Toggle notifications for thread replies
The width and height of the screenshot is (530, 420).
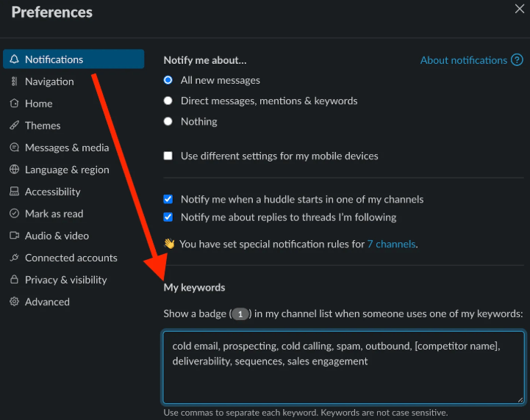(168, 217)
